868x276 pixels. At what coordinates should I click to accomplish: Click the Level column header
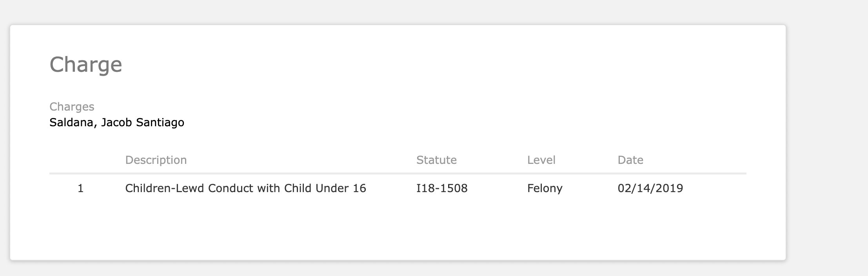[x=541, y=160]
